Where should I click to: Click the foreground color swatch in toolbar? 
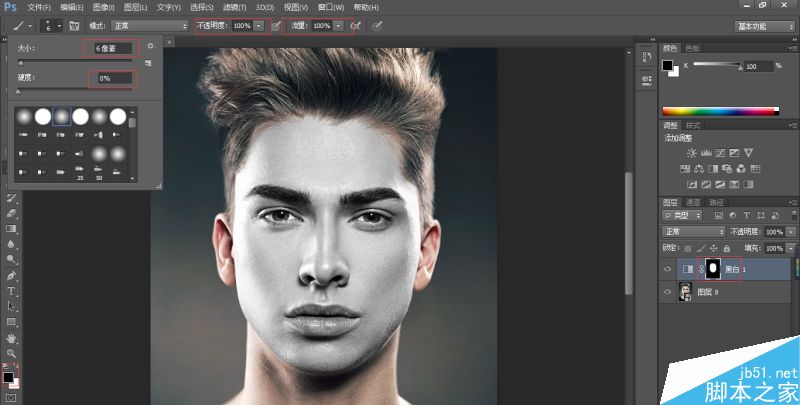[8, 377]
